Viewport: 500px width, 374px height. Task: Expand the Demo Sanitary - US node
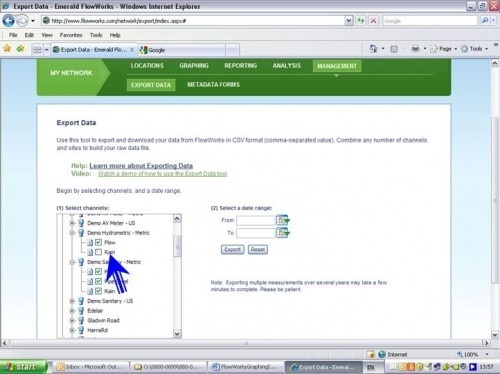[x=72, y=301]
